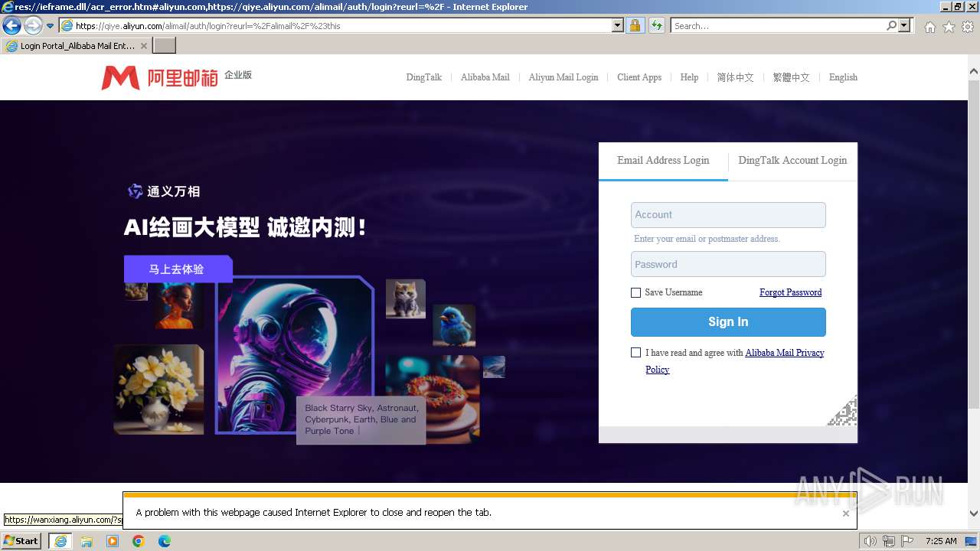The image size is (980, 551).
Task: Open the search provider dropdown arrow
Action: pos(905,25)
